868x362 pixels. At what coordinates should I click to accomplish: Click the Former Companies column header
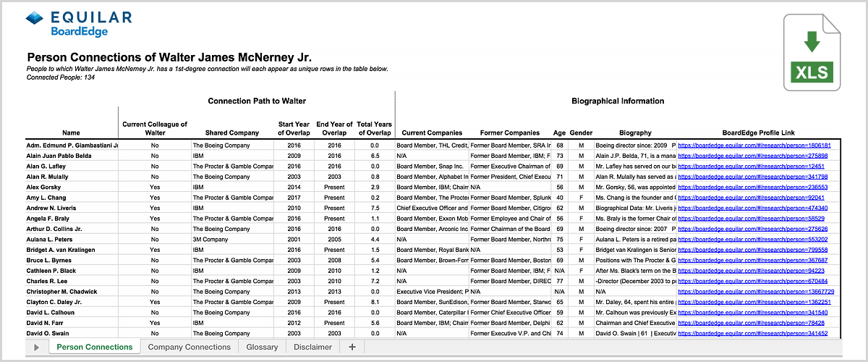tap(510, 133)
